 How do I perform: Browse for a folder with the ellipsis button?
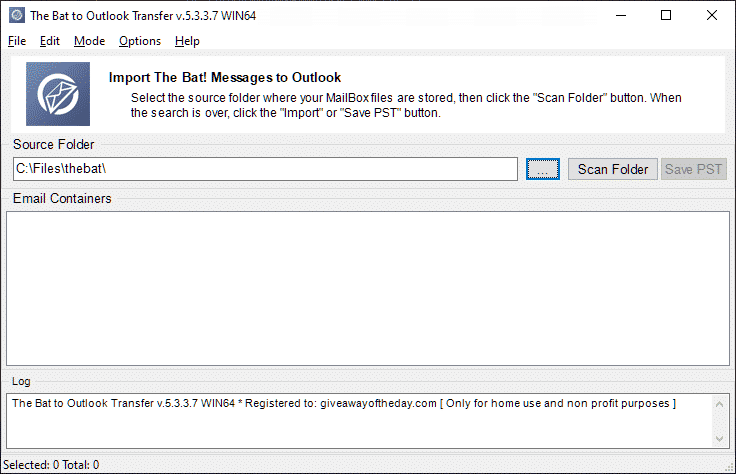click(543, 169)
